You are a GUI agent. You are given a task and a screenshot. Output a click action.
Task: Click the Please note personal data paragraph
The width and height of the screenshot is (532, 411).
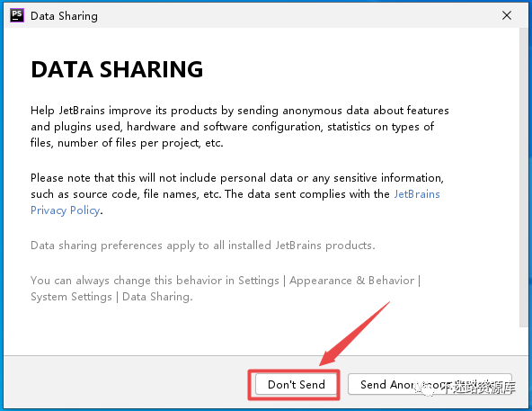click(x=237, y=194)
